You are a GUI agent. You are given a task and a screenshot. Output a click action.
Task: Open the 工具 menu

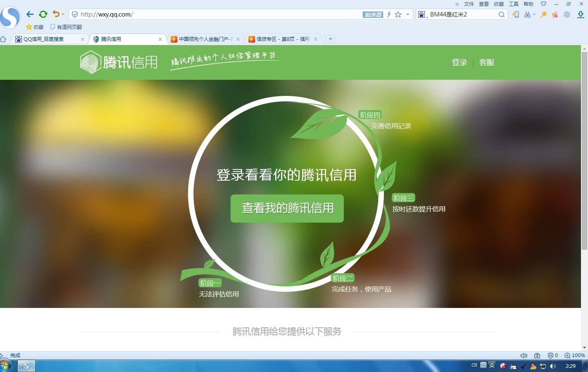point(514,4)
